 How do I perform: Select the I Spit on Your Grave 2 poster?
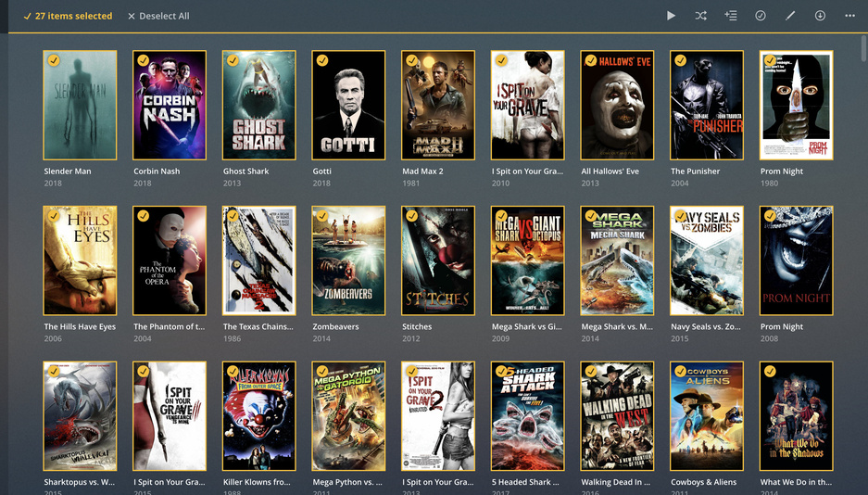[438, 416]
